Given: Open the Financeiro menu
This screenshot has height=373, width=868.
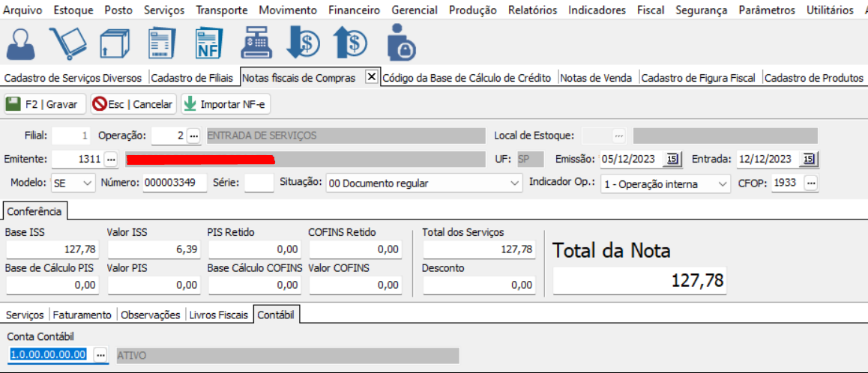Looking at the screenshot, I should coord(354,10).
